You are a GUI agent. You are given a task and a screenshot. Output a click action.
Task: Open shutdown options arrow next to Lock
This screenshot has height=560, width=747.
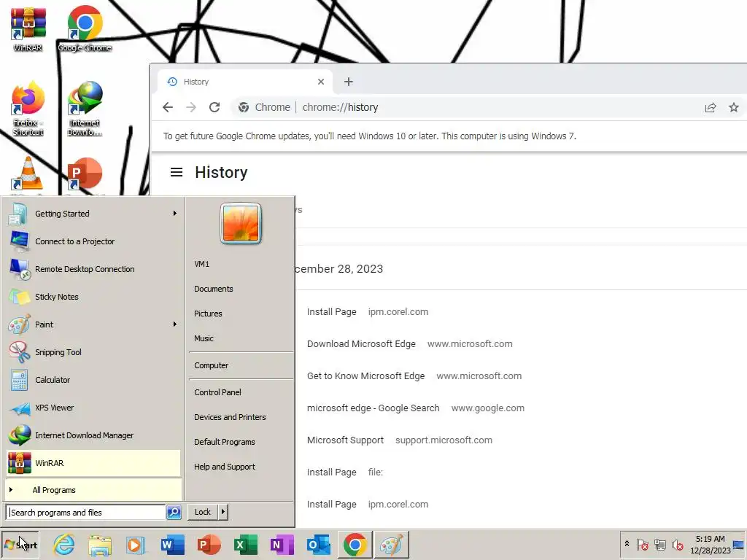pyautogui.click(x=223, y=512)
